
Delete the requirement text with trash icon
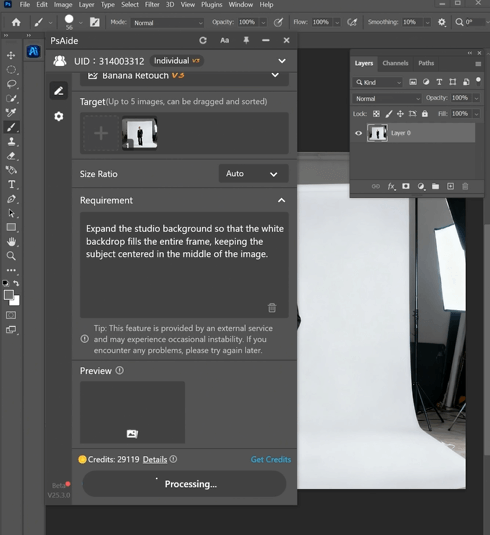(272, 308)
